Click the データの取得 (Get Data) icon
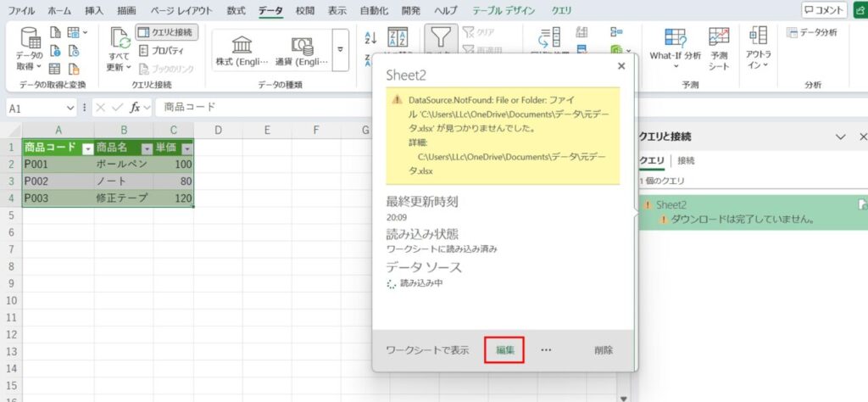Image resolution: width=868 pixels, height=402 pixels. coord(31,39)
